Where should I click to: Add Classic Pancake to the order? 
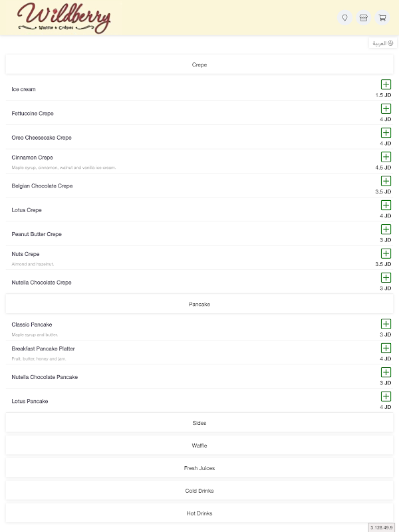tap(386, 324)
